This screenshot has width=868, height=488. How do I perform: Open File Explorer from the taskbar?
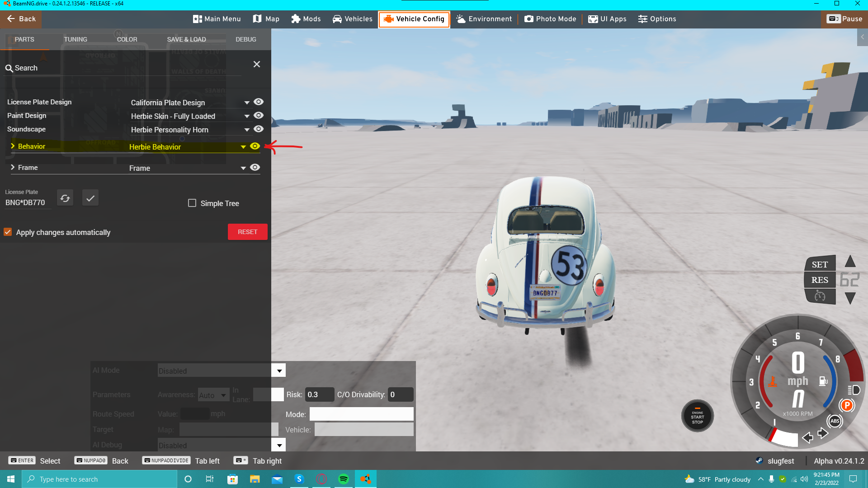[255, 479]
